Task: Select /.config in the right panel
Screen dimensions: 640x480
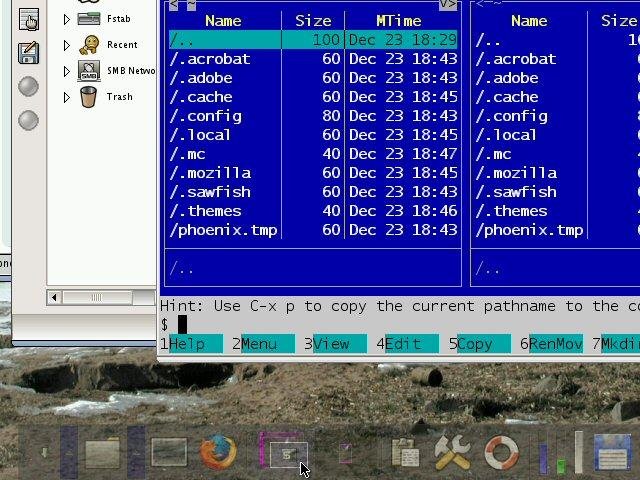Action: coord(511,116)
